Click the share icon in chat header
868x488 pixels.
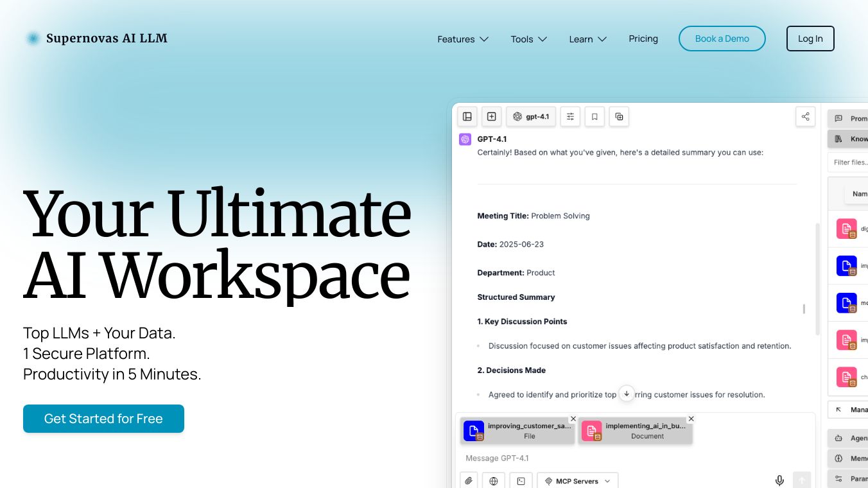pos(805,116)
